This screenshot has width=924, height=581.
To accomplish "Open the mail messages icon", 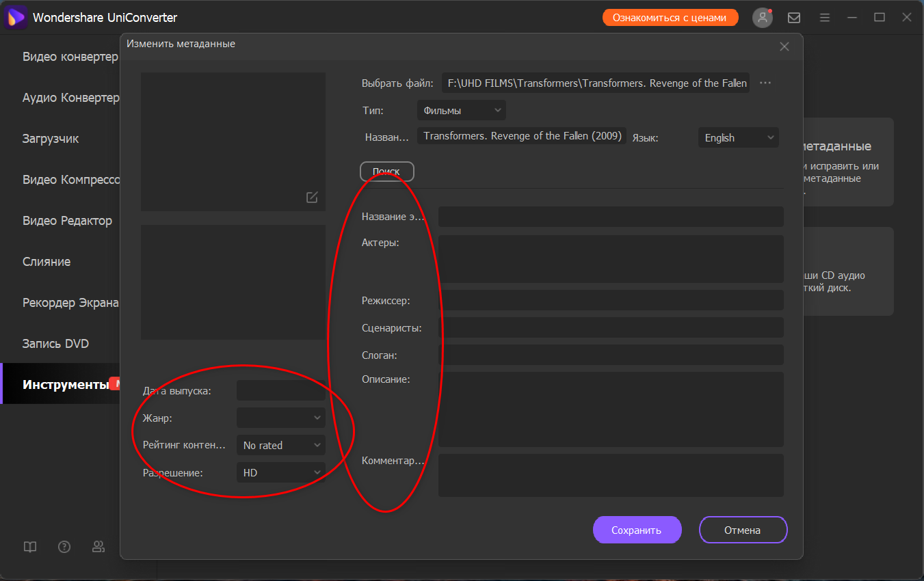I will click(794, 18).
